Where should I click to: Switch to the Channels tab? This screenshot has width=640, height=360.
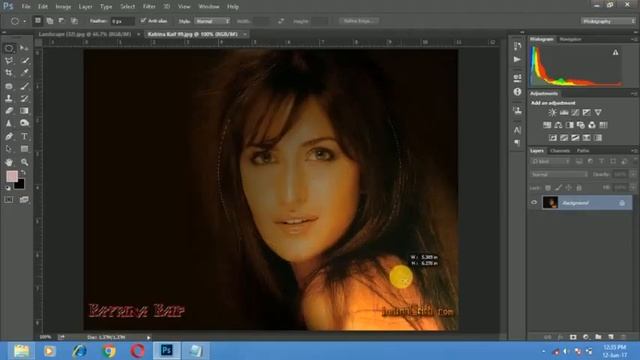click(560, 151)
